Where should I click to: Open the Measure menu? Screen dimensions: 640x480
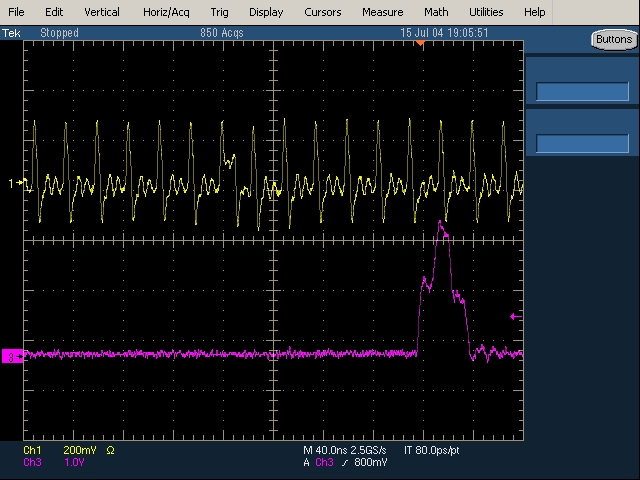coord(382,12)
